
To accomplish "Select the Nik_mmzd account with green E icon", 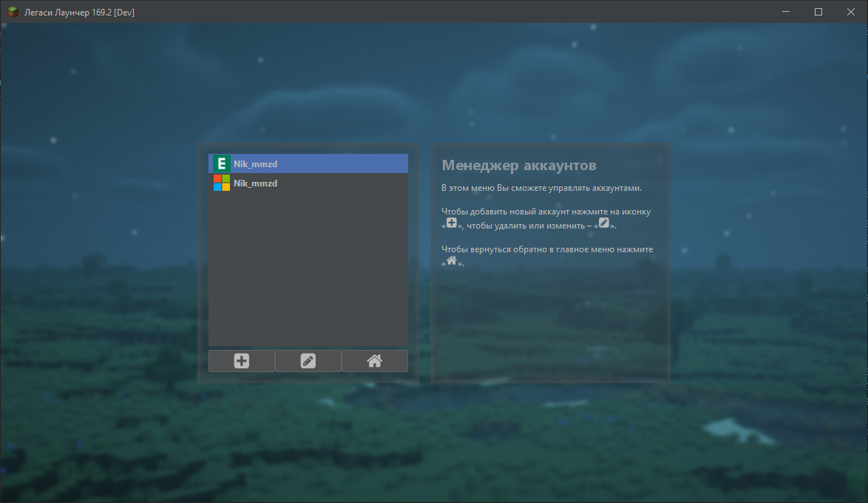I will point(308,163).
